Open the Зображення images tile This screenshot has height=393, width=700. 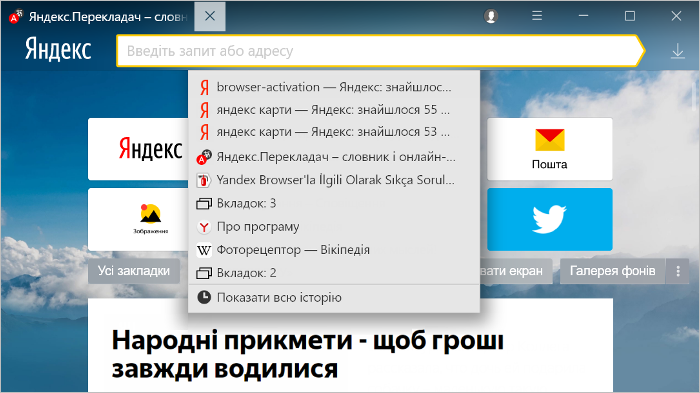tap(138, 219)
